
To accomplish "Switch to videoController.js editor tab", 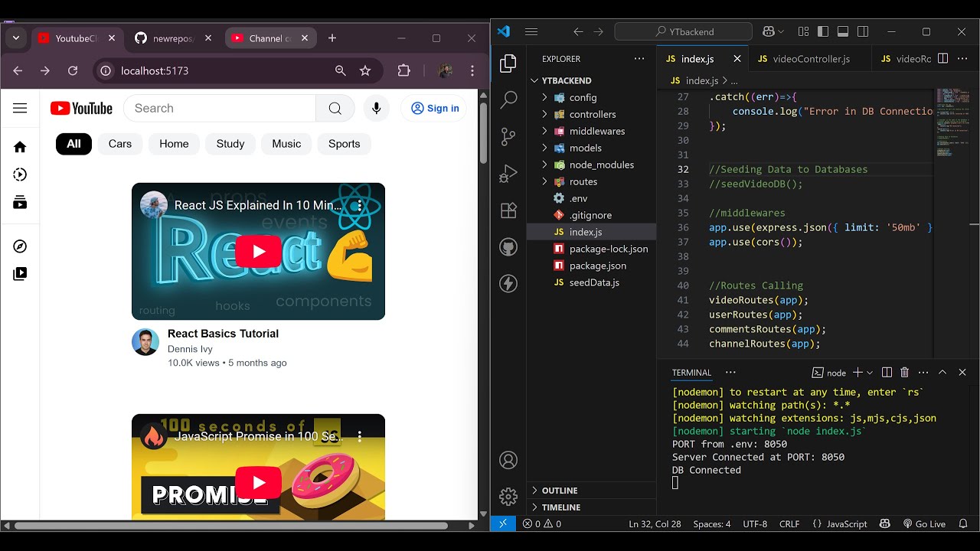I will coord(810,59).
